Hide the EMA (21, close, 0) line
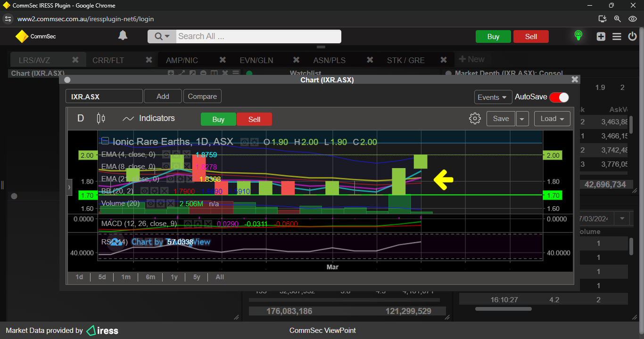Viewport: 644px width, 339px height. pos(170,179)
